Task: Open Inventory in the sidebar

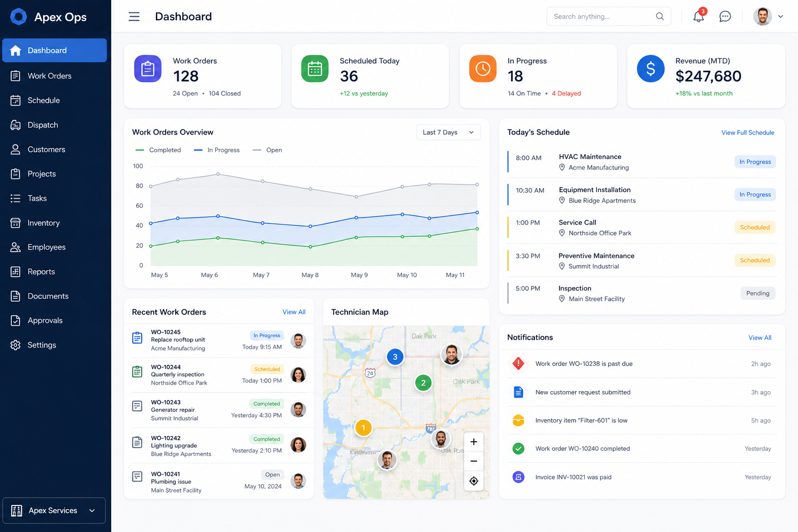Action: click(x=55, y=223)
